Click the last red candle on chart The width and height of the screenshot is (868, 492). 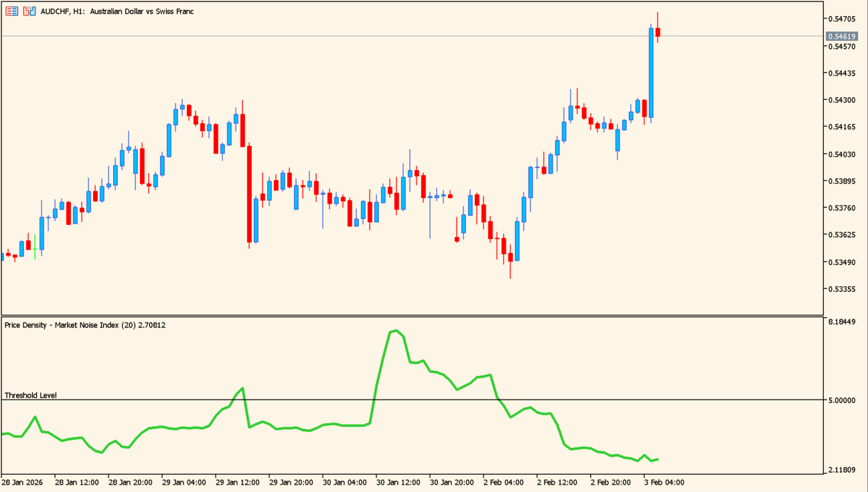pyautogui.click(x=658, y=32)
